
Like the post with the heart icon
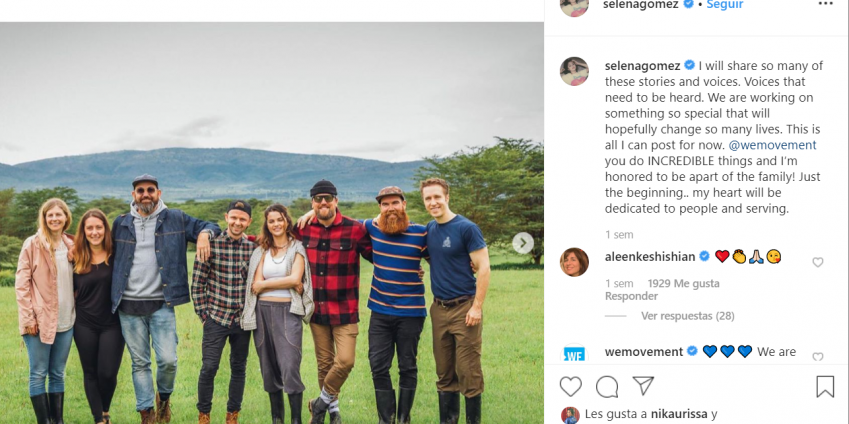(571, 386)
